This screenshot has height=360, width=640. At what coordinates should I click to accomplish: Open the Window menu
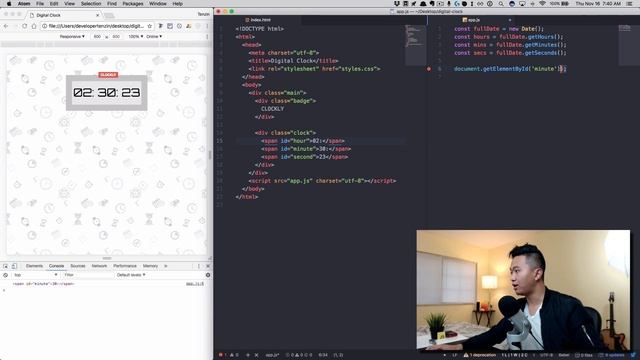(x=158, y=4)
